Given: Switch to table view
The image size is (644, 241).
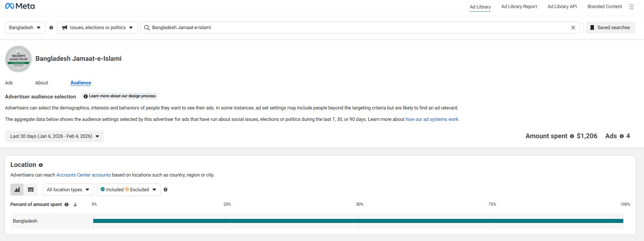Looking at the screenshot, I should 31,190.
